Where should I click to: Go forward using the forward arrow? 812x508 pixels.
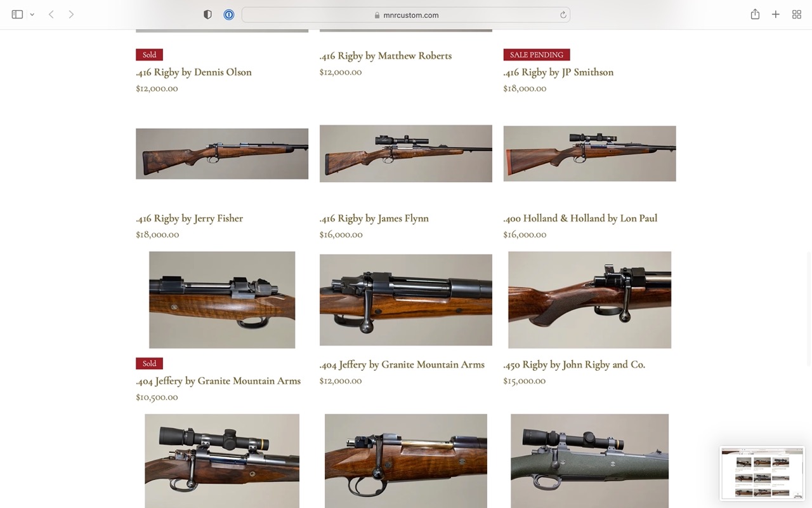pos(71,15)
